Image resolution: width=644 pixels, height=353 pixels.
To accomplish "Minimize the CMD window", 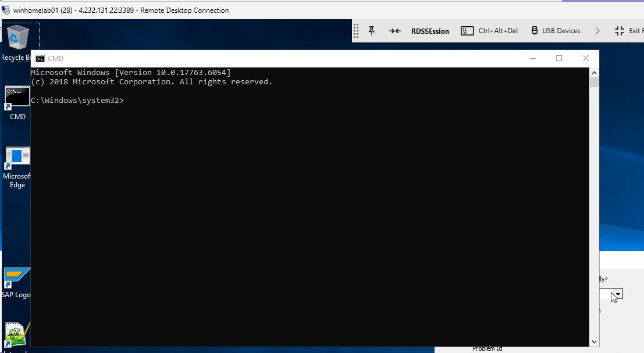I will click(533, 58).
